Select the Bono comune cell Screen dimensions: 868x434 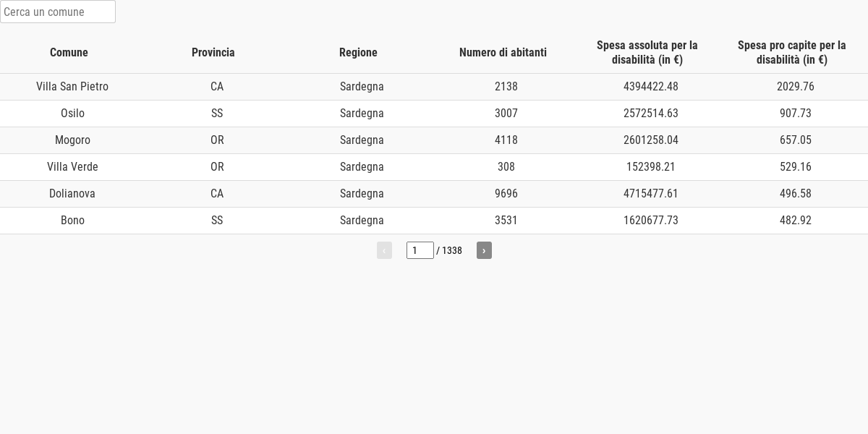72,221
